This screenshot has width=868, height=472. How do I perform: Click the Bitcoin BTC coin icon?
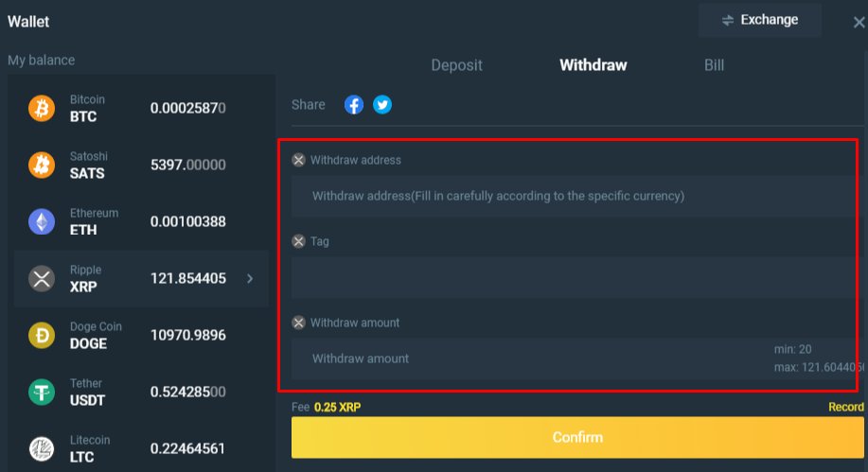[42, 109]
